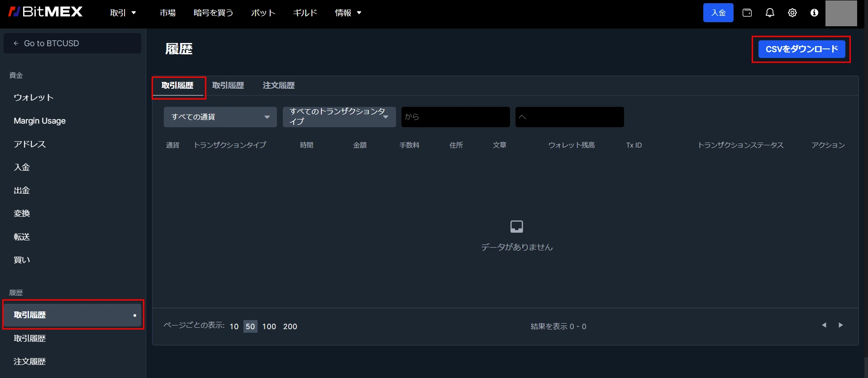The image size is (868, 378).
Task: Click the 時間 column header
Action: click(306, 145)
